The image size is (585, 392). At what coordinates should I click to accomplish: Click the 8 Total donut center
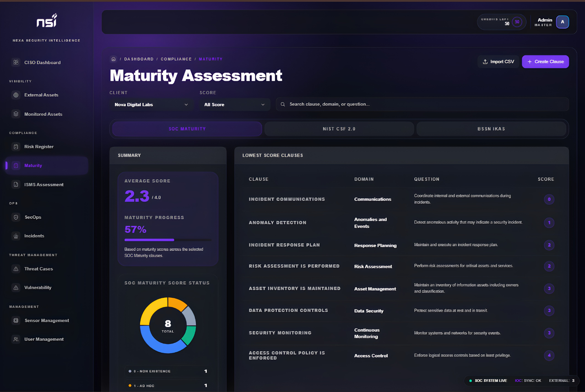click(168, 326)
